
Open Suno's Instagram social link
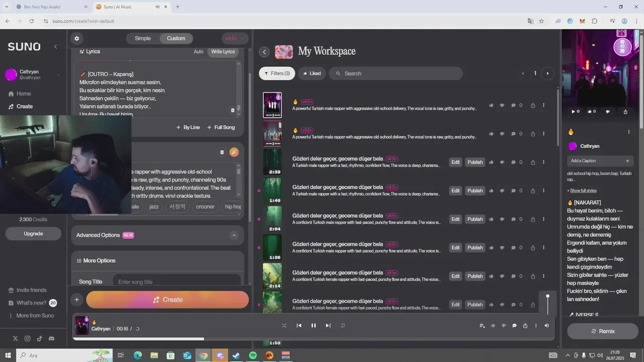tap(27, 339)
